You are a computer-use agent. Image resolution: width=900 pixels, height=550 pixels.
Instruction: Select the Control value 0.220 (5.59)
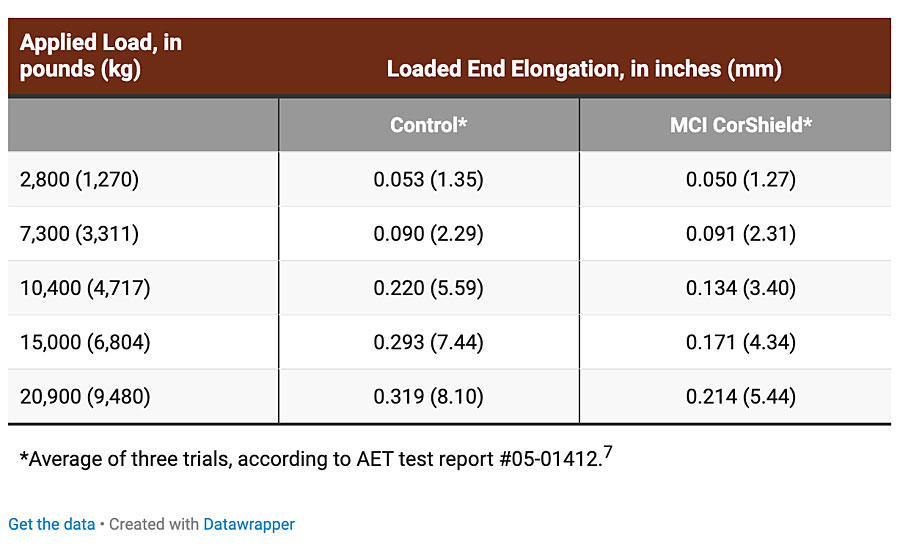click(429, 288)
